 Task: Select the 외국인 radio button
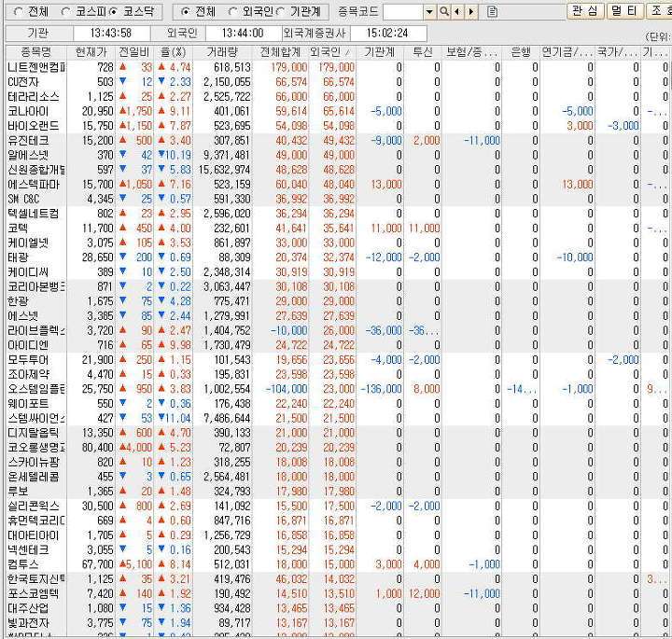[232, 12]
